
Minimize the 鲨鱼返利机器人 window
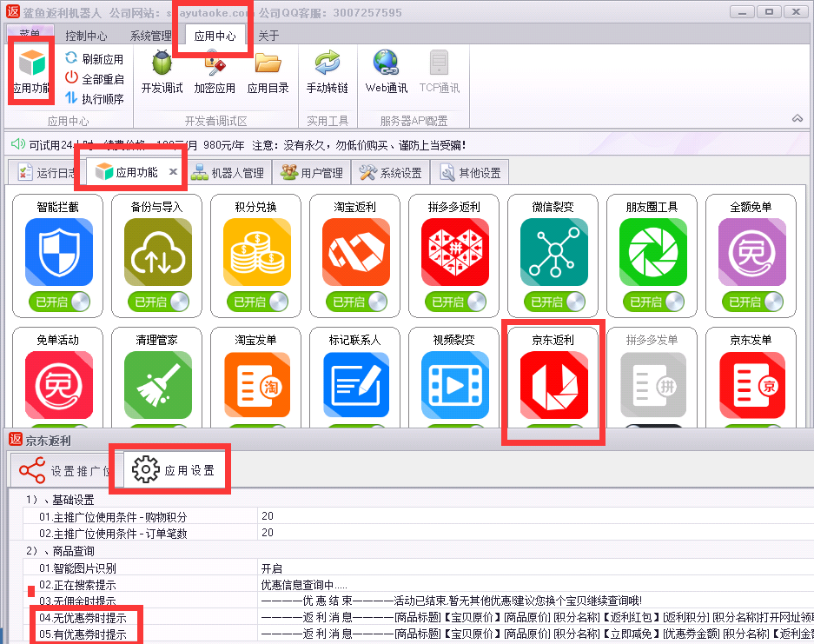click(x=743, y=12)
